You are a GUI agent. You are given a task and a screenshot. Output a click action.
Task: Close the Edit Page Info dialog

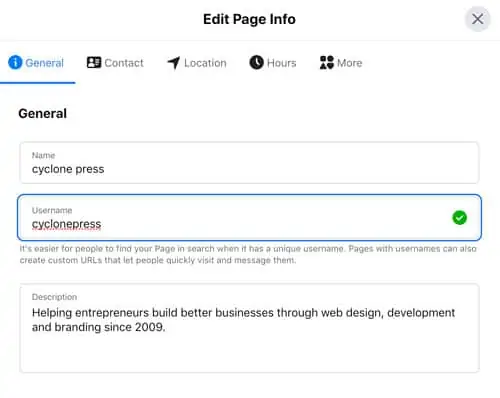(478, 19)
